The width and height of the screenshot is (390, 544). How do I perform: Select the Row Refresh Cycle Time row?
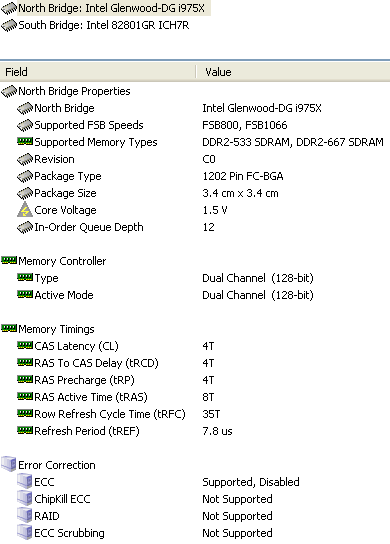(x=195, y=414)
